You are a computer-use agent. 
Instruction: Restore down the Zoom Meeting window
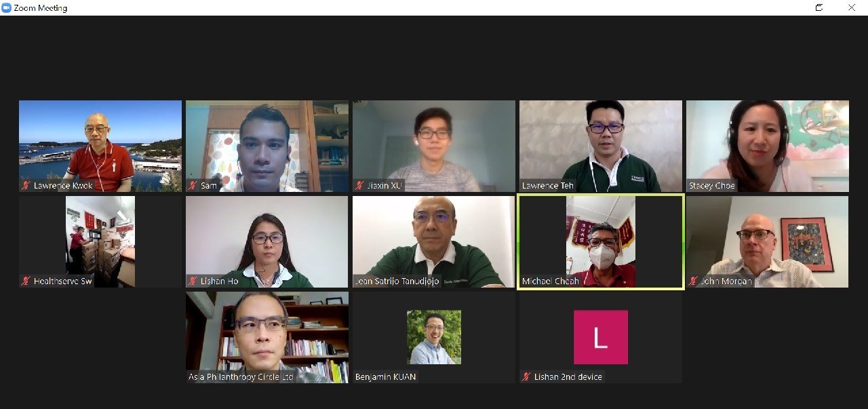point(819,7)
